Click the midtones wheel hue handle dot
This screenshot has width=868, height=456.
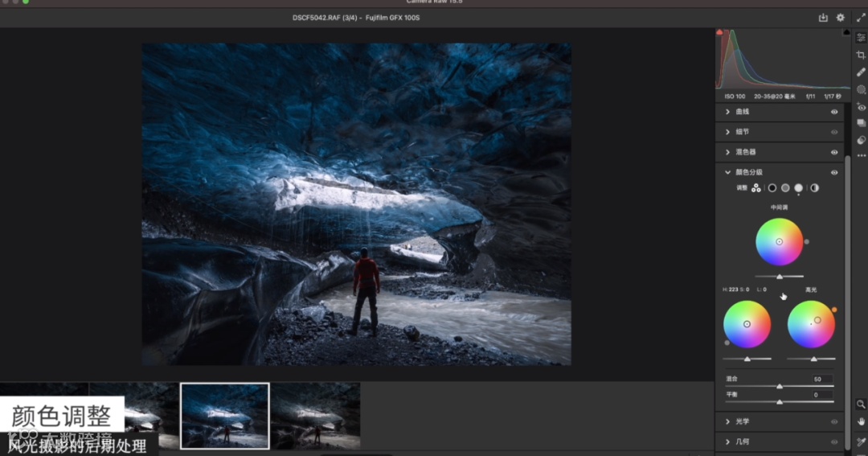(x=807, y=241)
